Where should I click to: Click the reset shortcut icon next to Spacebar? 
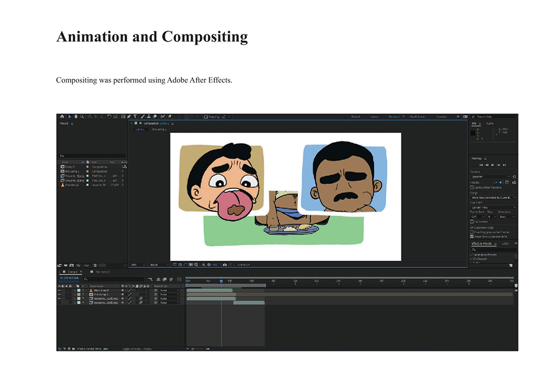(514, 177)
